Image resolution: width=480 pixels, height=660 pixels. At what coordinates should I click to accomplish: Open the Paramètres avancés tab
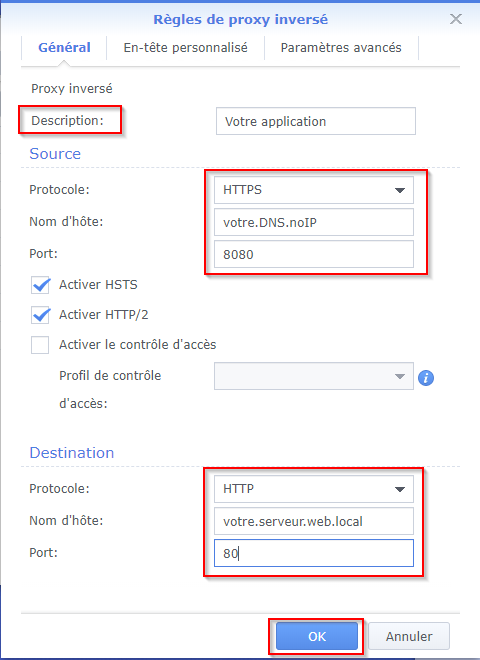[341, 48]
